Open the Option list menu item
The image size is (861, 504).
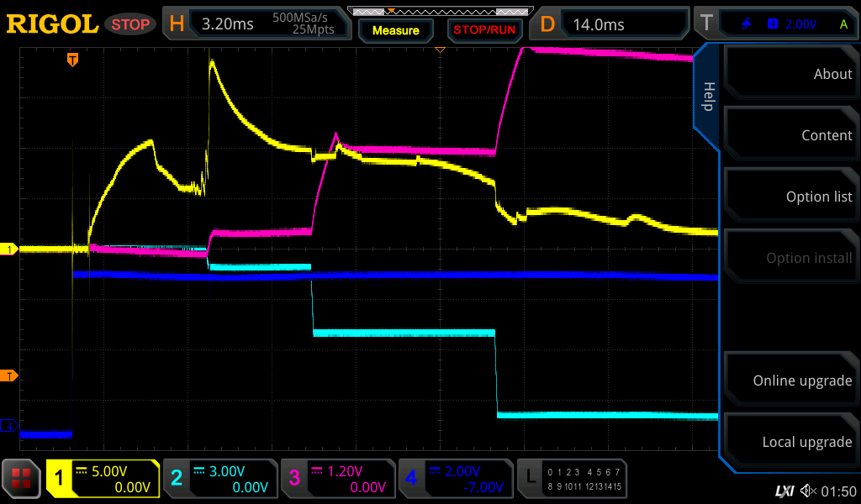[x=790, y=197]
